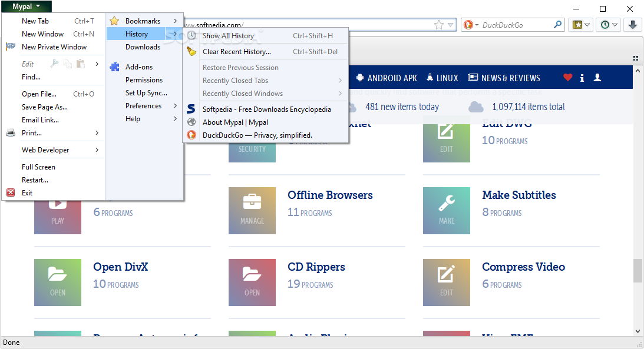Open Softpedia - Free Downloads Encyclopedia history entry
This screenshot has height=349, width=644.
[x=266, y=109]
